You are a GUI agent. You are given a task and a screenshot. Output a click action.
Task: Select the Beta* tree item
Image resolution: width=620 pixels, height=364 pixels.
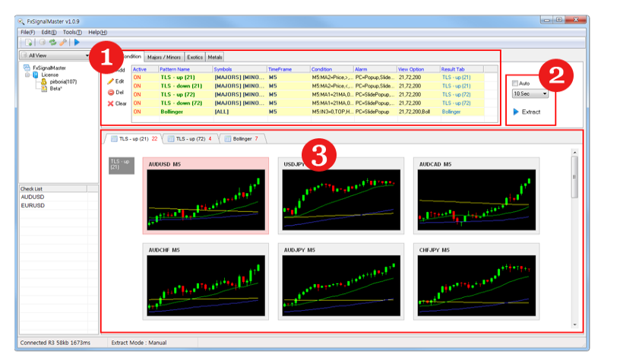[55, 89]
